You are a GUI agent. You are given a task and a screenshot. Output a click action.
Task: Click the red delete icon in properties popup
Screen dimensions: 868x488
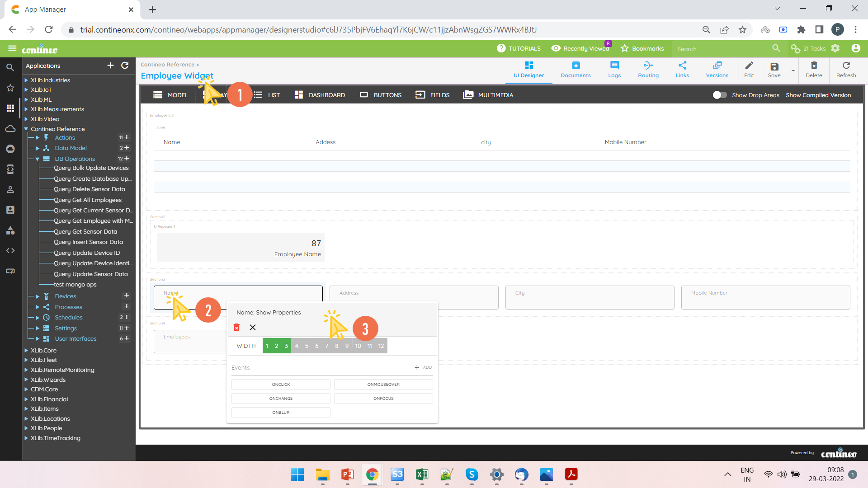click(236, 328)
